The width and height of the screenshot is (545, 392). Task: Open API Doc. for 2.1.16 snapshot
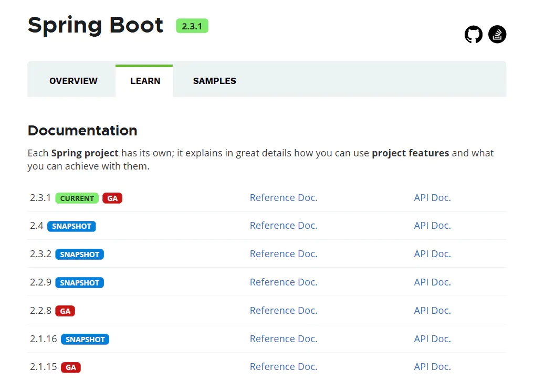point(432,338)
